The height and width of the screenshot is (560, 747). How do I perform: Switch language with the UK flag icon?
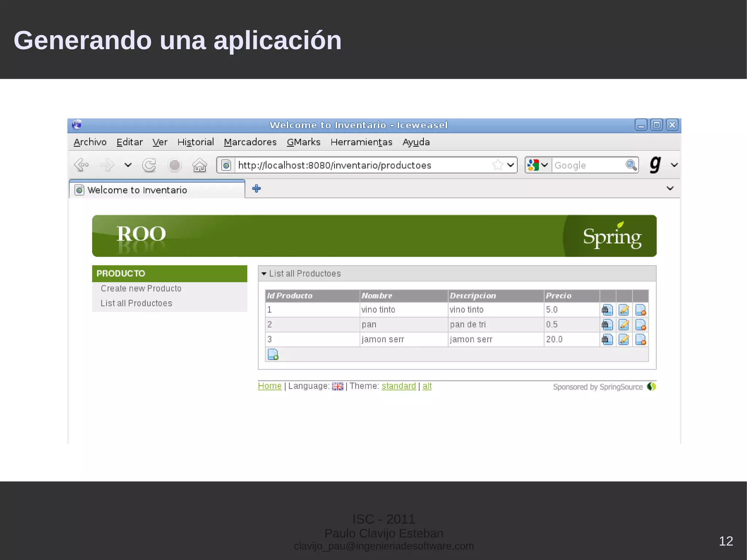click(x=337, y=386)
